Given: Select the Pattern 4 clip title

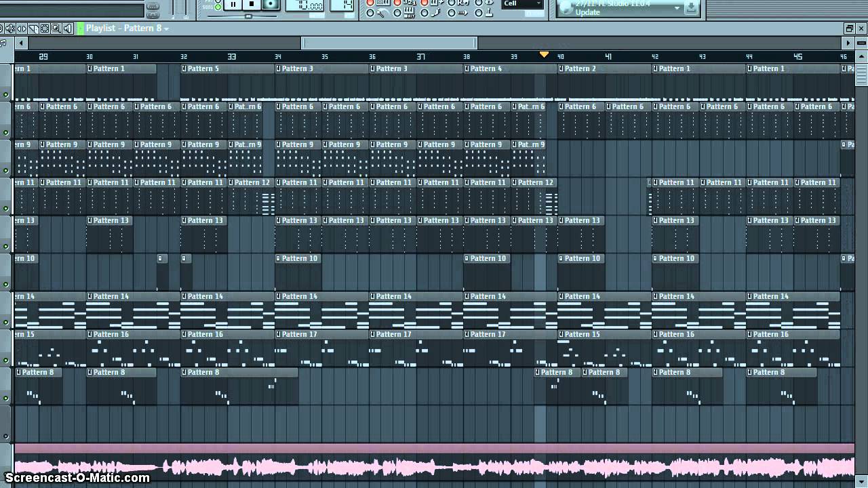Looking at the screenshot, I should click(x=486, y=68).
